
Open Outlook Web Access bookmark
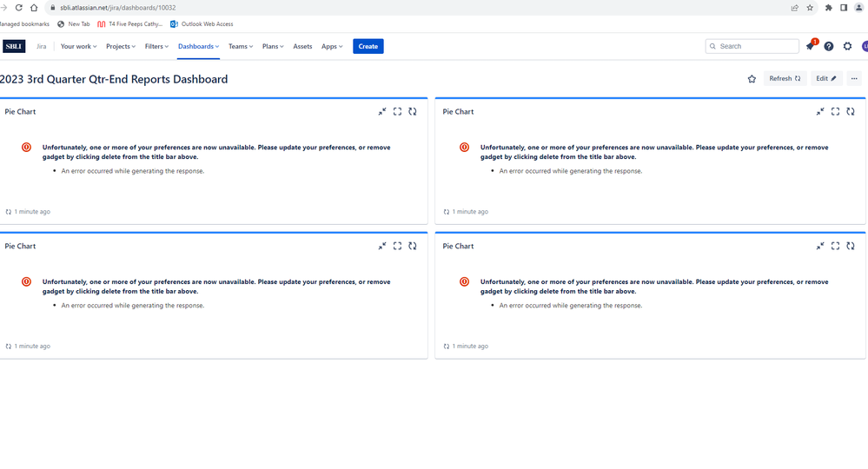[x=202, y=24]
